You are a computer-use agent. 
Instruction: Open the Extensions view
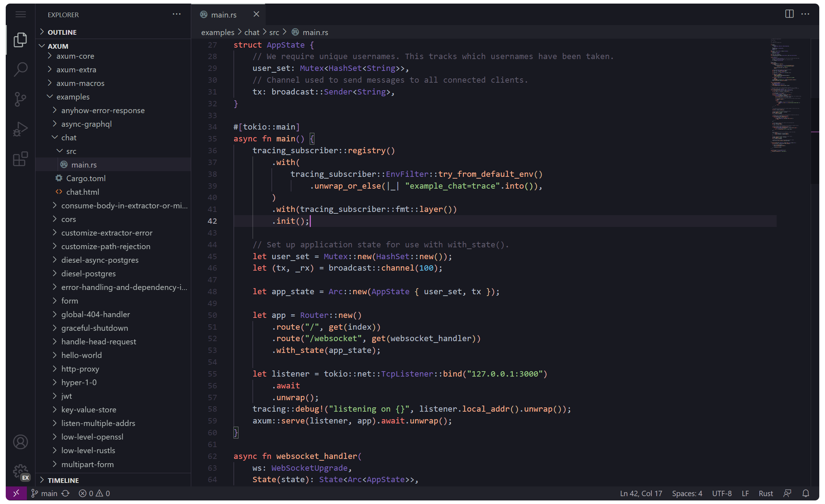[x=20, y=159]
